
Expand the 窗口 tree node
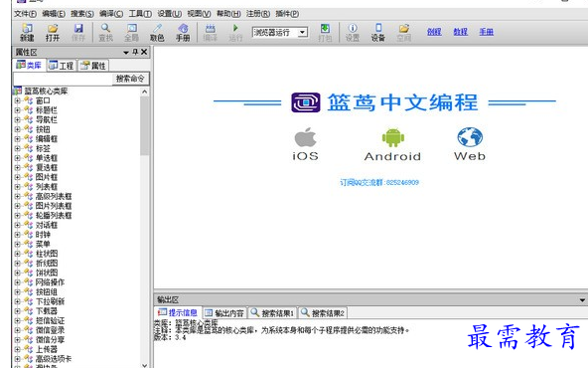pos(17,100)
